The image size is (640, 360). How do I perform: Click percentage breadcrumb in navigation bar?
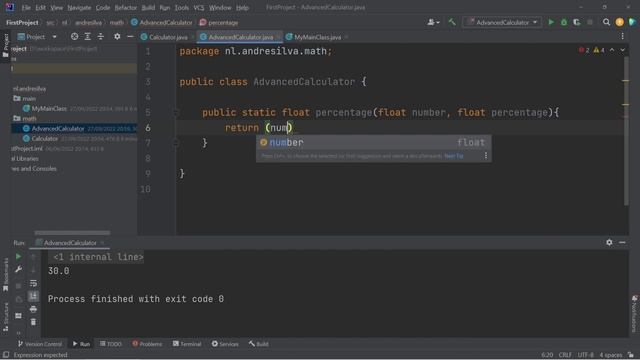pos(219,22)
